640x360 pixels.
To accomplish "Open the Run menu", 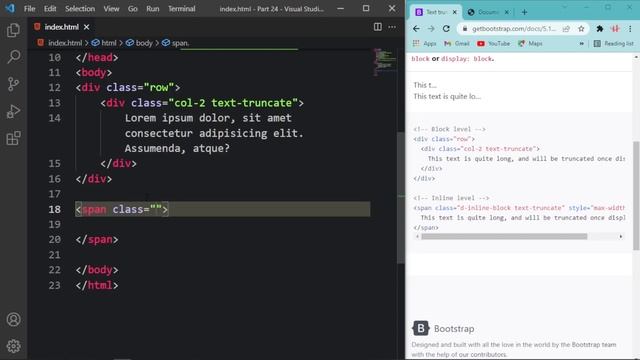I will 153,9.
